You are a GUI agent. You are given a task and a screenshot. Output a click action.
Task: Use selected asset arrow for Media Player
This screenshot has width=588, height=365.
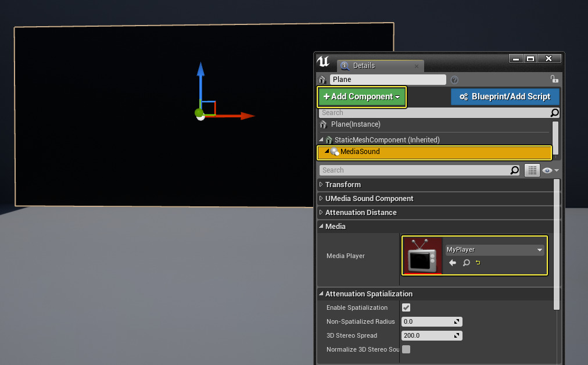point(453,263)
